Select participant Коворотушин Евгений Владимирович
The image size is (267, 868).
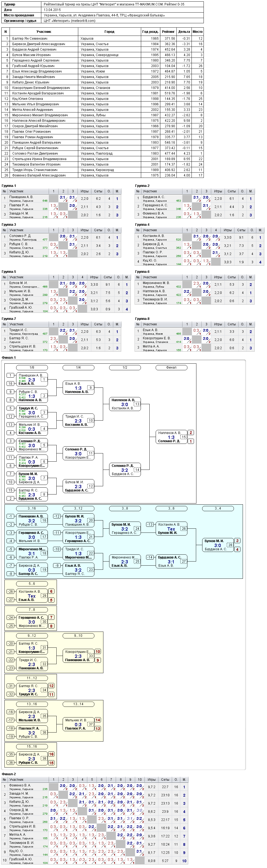click(41, 88)
